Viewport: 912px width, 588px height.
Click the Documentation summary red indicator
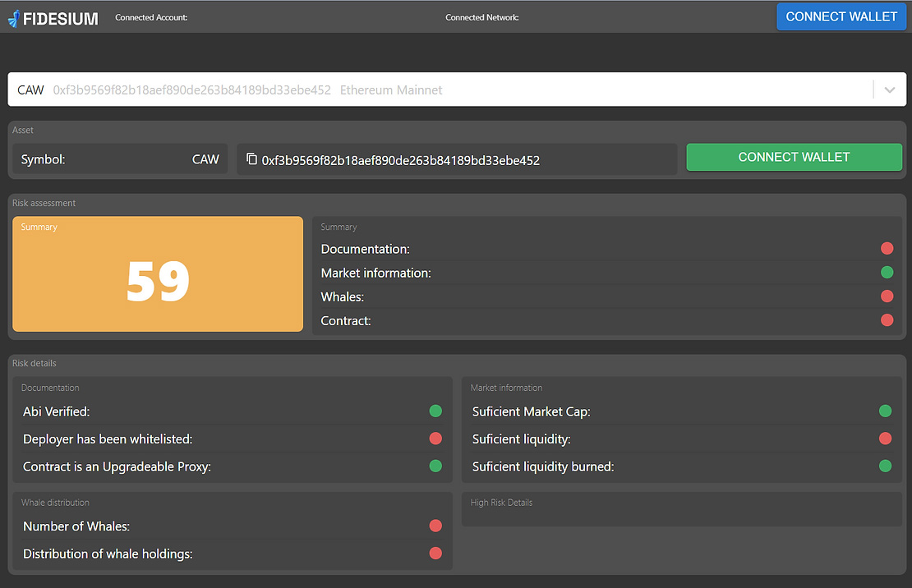(x=887, y=248)
